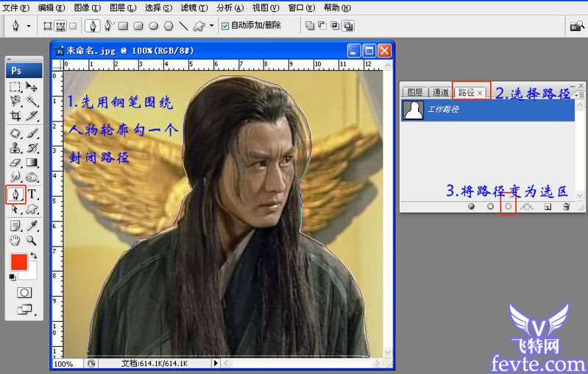The image size is (588, 374).
Task: Select the Eraser tool
Action: point(15,163)
